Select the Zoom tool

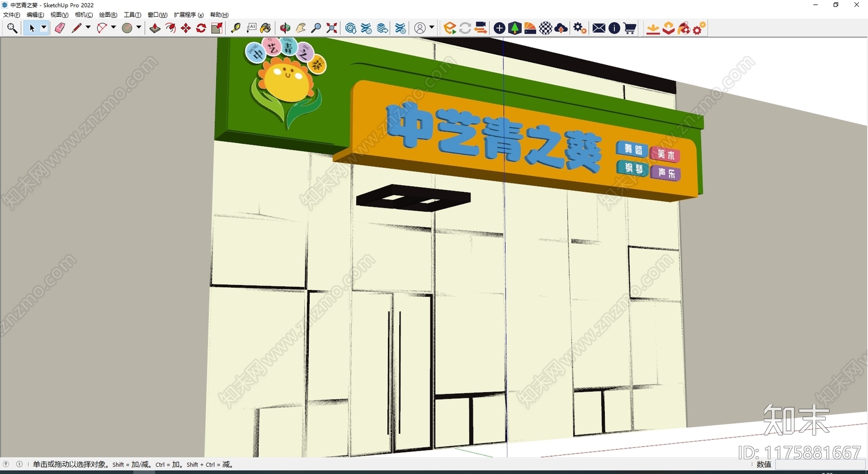316,28
